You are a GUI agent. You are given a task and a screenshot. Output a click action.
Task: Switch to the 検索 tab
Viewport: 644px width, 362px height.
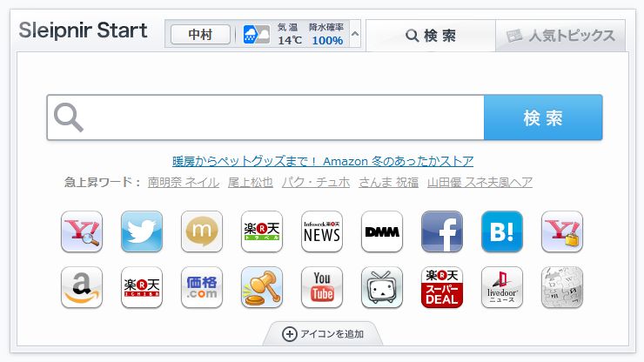click(x=431, y=36)
